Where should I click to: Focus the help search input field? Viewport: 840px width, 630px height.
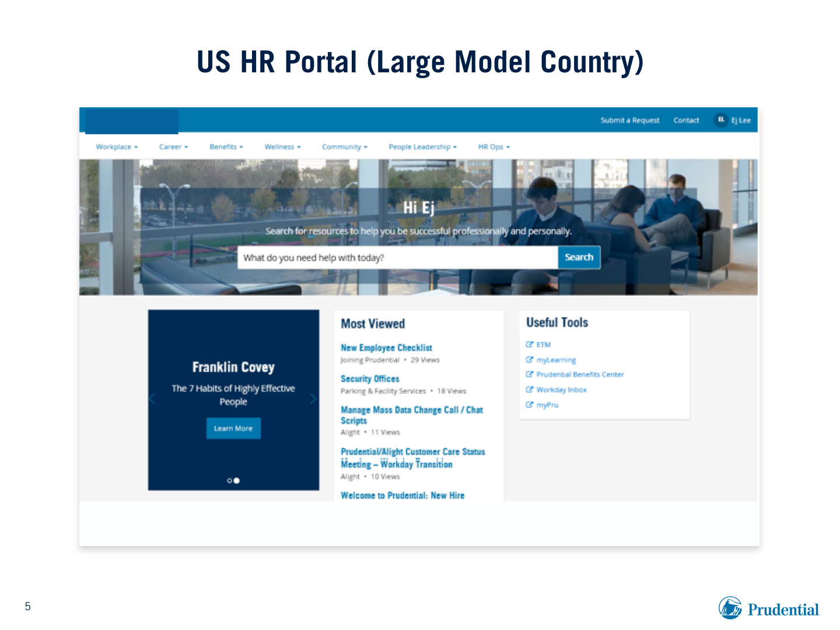coord(397,257)
